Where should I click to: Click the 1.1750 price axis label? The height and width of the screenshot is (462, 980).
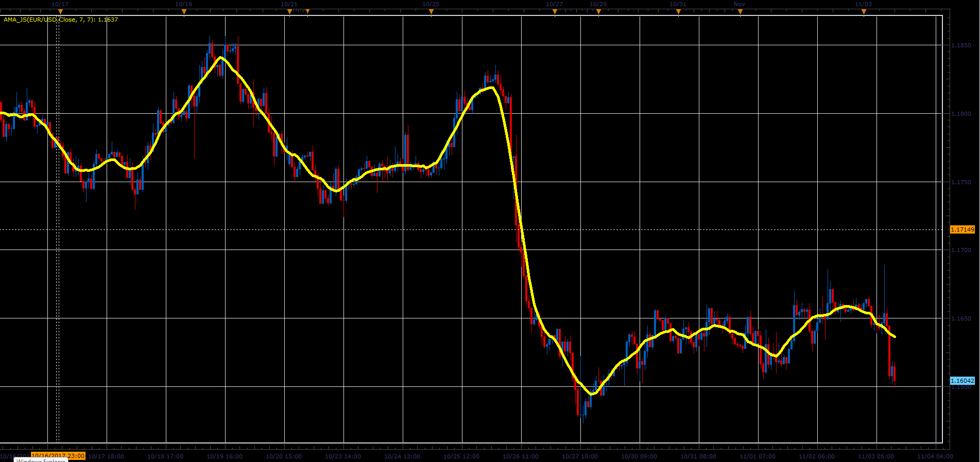[961, 182]
